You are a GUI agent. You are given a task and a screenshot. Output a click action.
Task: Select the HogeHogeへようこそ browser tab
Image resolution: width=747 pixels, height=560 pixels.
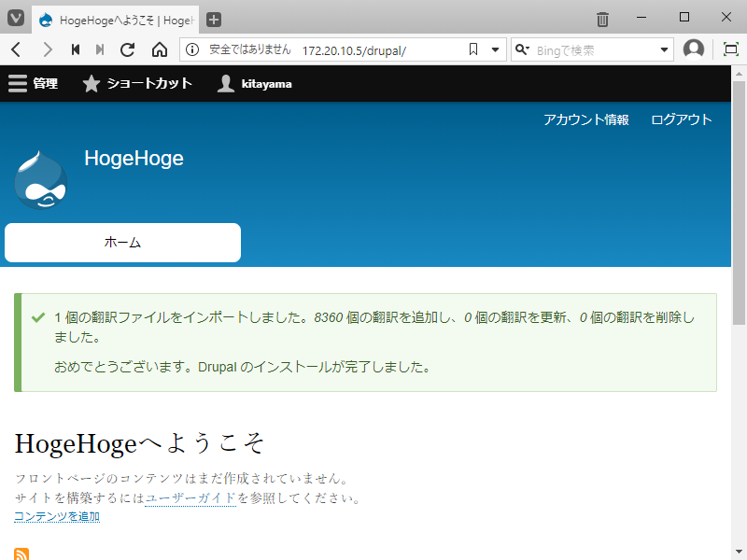(x=115, y=20)
